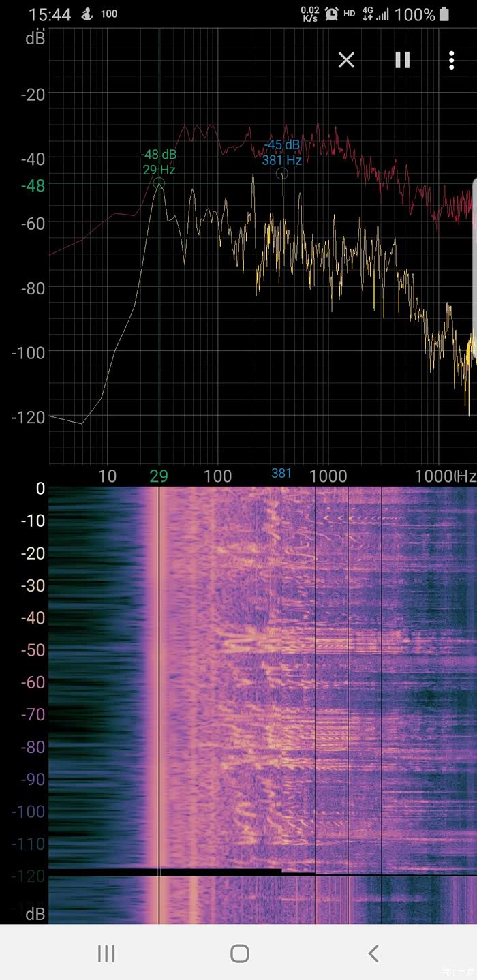
Task: Tap the 10 frequency axis label
Action: (x=107, y=476)
